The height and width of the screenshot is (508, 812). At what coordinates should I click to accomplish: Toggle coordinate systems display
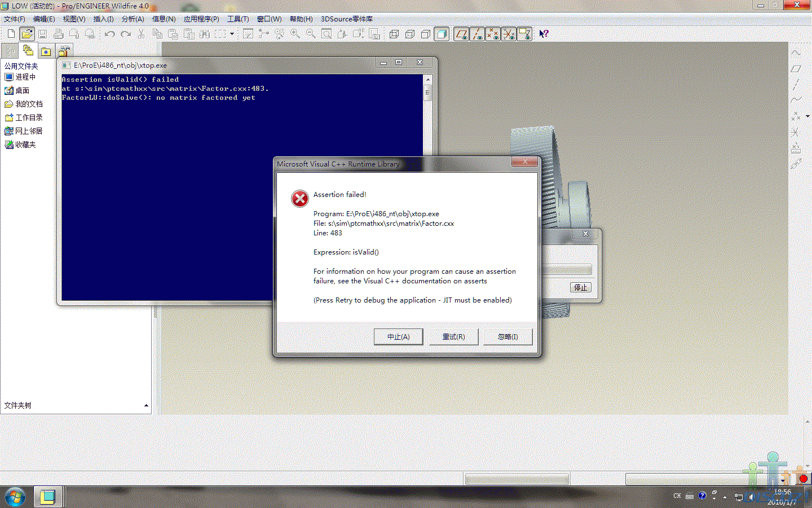point(509,34)
